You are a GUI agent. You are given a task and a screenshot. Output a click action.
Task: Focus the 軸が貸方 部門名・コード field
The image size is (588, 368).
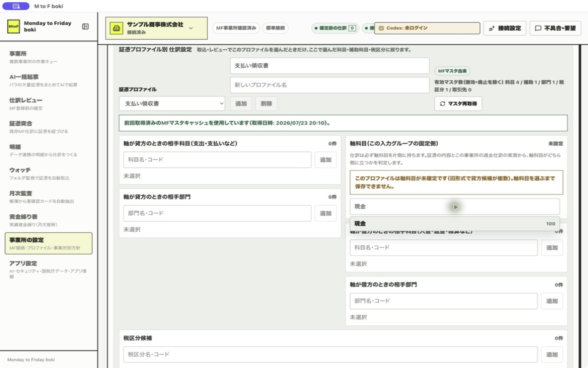(217, 213)
